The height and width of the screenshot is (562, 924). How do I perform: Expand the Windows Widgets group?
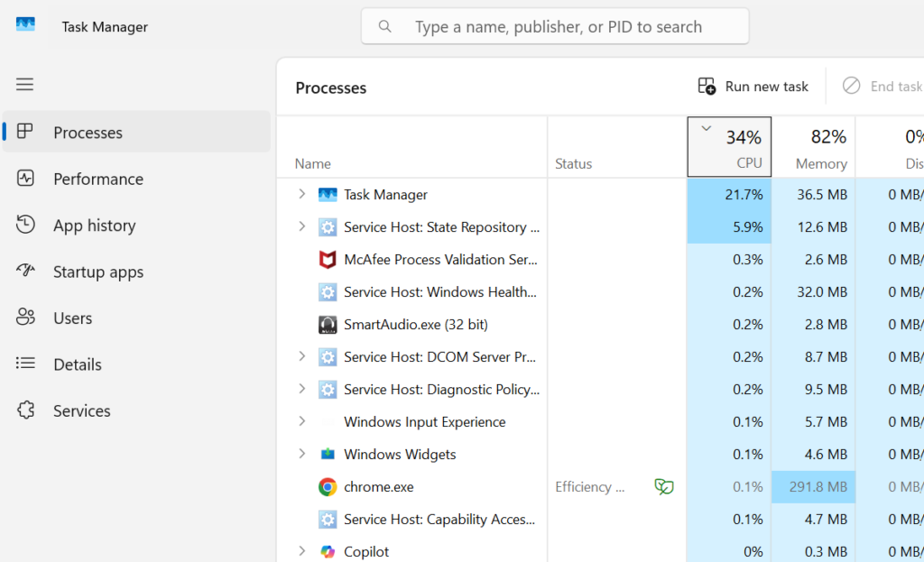301,454
